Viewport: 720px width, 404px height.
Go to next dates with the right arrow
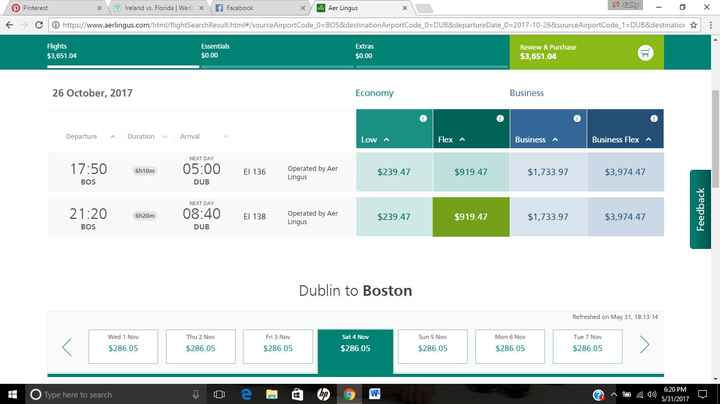[x=644, y=346]
